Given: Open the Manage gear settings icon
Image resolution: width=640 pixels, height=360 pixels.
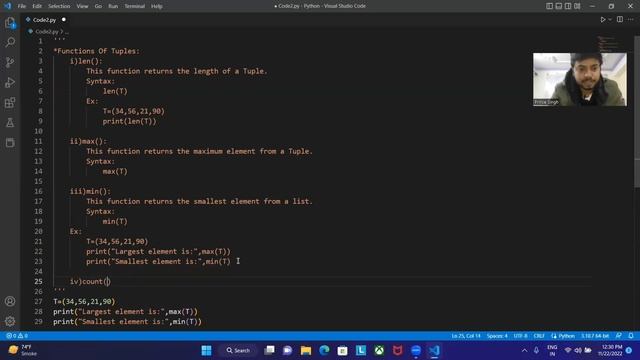Looking at the screenshot, I should 10,321.
